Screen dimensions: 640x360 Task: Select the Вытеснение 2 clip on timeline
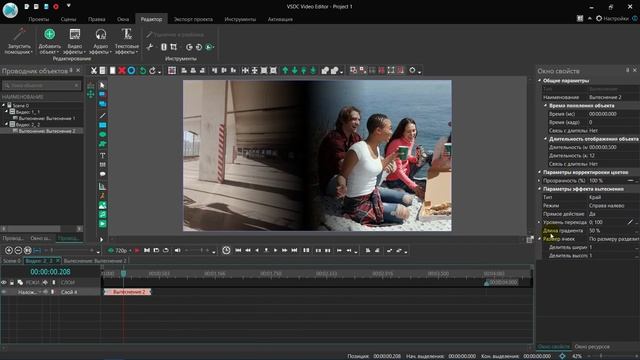pyautogui.click(x=127, y=292)
